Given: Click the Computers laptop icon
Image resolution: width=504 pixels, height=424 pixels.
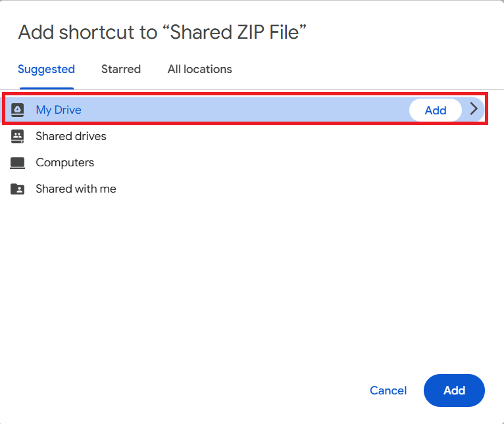Looking at the screenshot, I should [x=18, y=162].
